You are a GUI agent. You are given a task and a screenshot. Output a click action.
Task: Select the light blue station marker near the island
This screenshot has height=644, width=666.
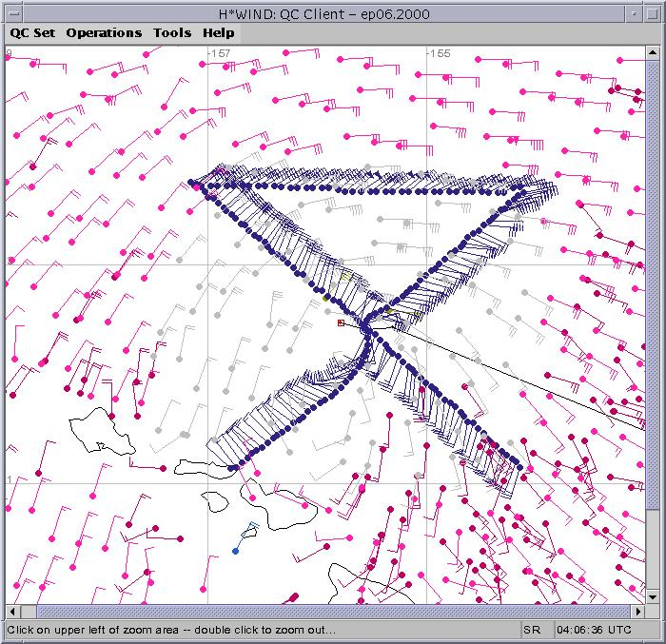[235, 551]
